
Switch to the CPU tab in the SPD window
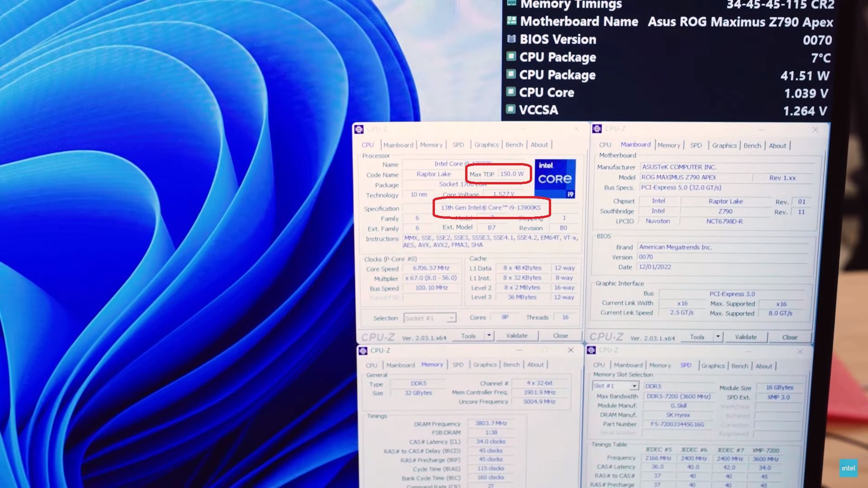click(x=599, y=365)
